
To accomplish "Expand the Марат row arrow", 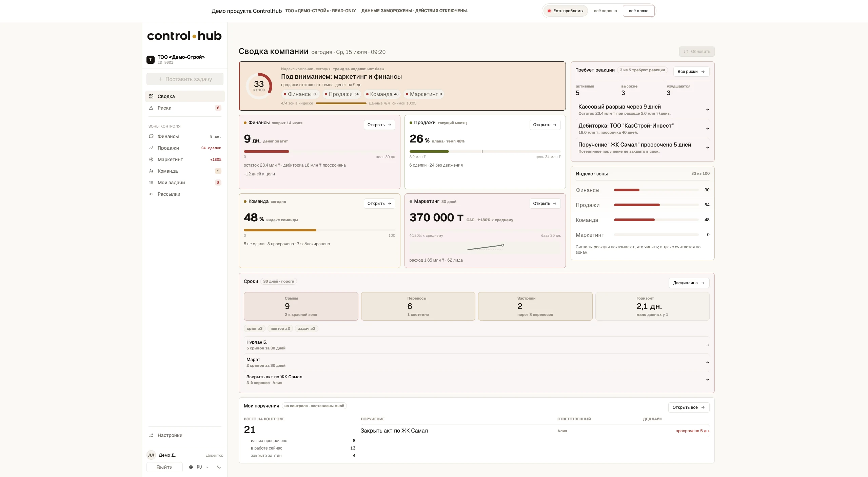I will 707,362.
